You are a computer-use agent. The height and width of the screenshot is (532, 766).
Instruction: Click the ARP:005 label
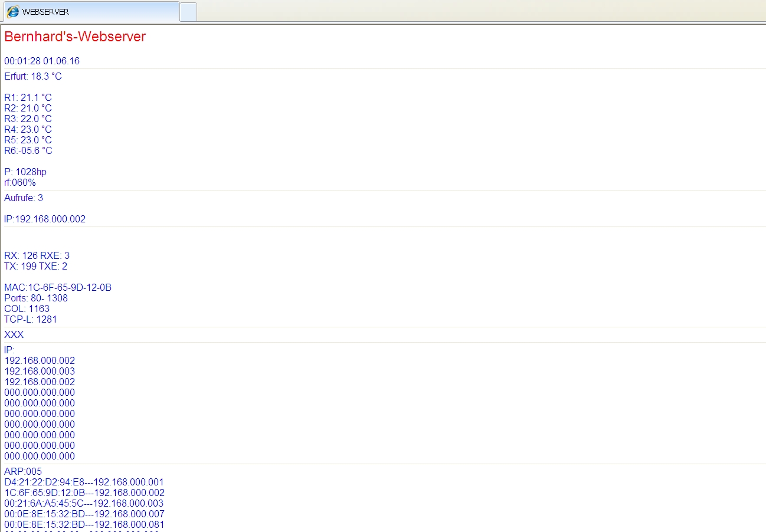click(x=23, y=471)
